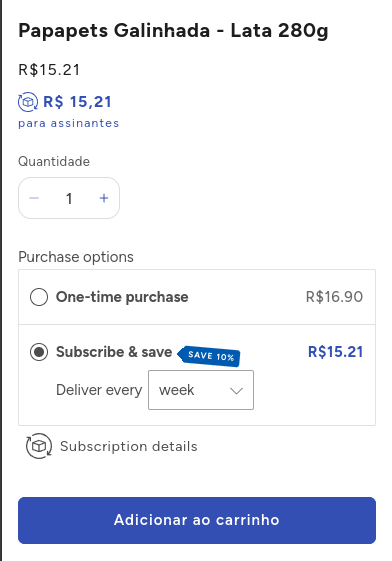The width and height of the screenshot is (392, 561).
Task: Click the Deliver every label
Action: click(x=99, y=390)
